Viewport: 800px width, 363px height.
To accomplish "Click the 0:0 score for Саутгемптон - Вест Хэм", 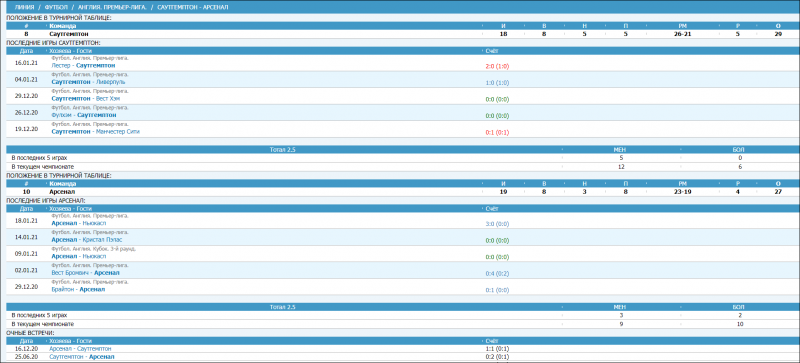I will 497,99.
